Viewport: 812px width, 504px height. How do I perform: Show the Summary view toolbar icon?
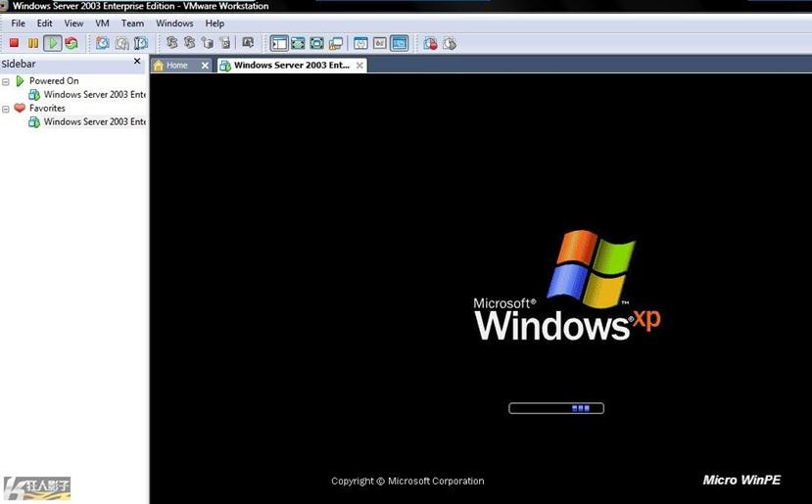pos(361,43)
